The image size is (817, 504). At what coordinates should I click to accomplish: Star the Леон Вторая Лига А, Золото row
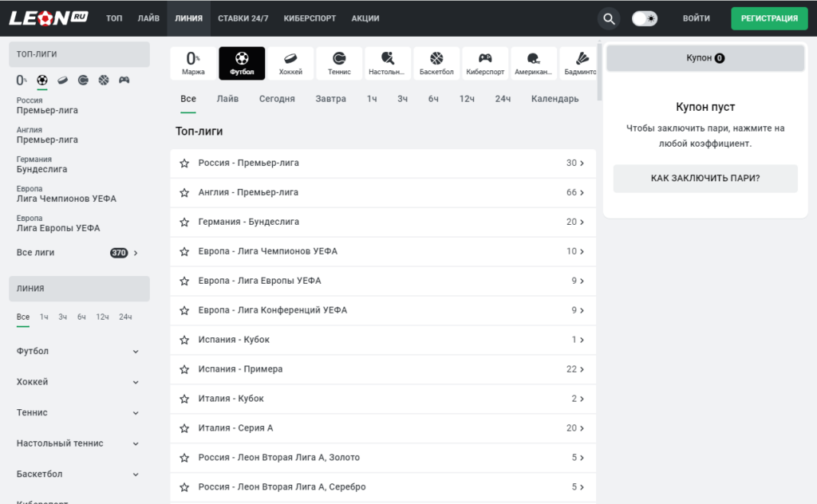[x=184, y=458]
